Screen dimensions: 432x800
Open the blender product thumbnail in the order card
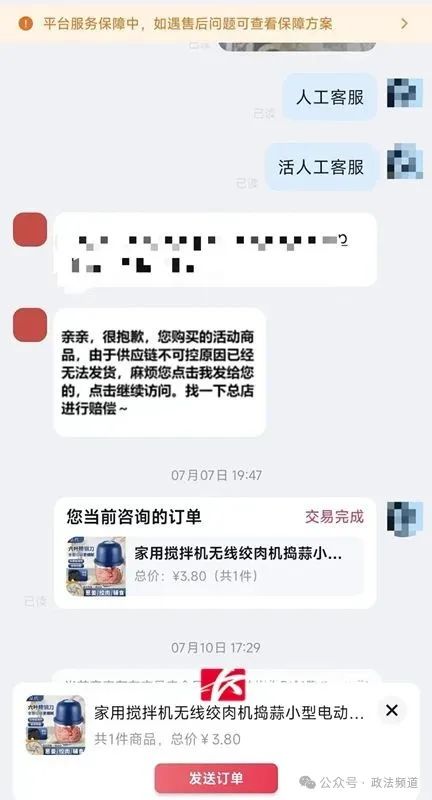(x=96, y=566)
